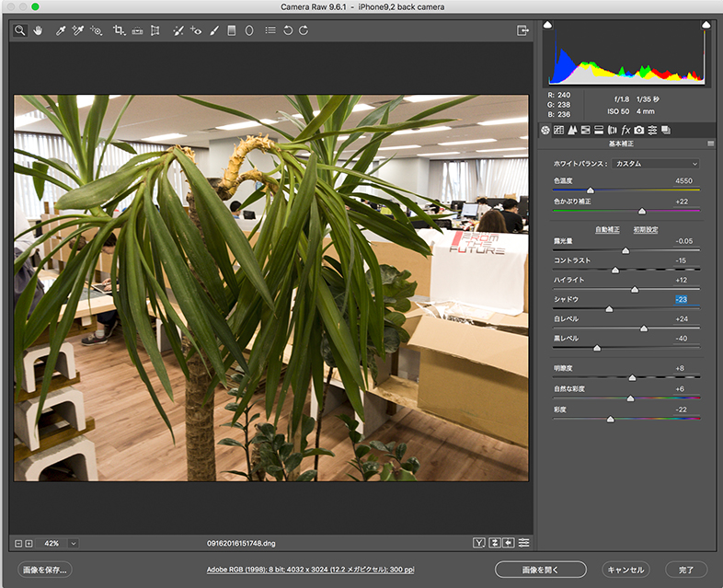
Task: Copy current settings to before
Action: [x=509, y=543]
